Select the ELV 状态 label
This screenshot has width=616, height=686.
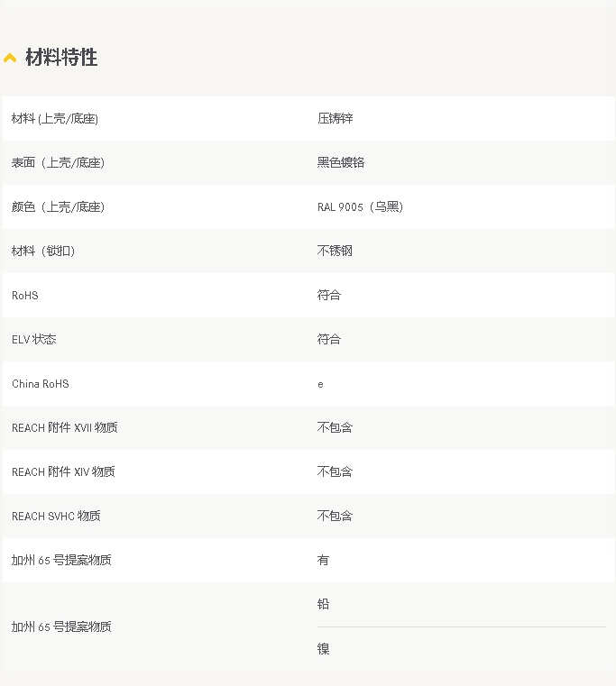point(34,340)
